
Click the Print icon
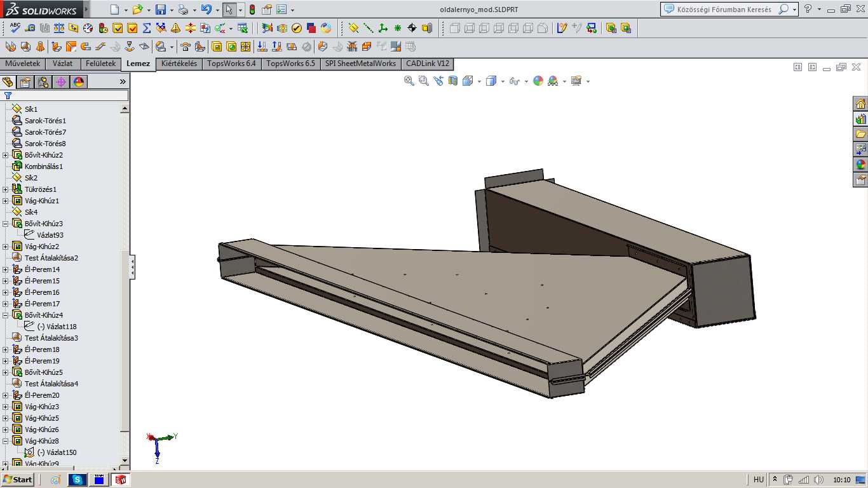(x=184, y=10)
